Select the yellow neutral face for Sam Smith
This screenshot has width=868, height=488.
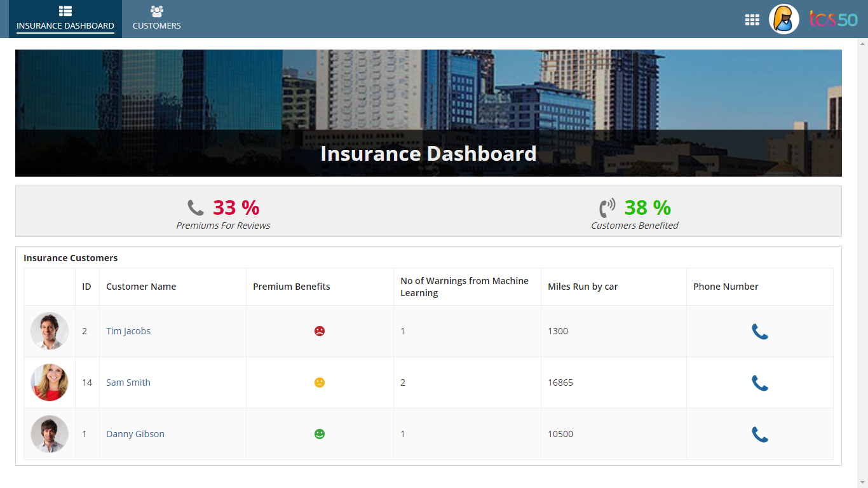(320, 383)
